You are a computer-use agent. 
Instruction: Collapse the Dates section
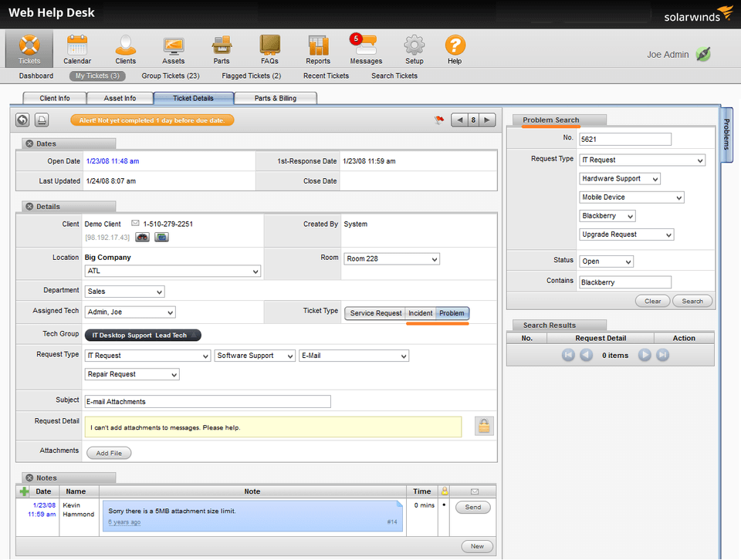click(29, 143)
